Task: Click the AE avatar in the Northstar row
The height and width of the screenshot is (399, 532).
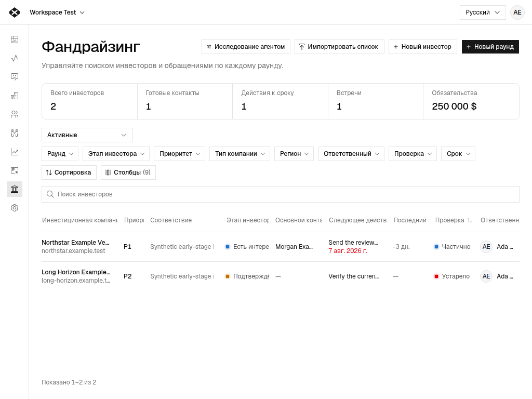Action: click(486, 247)
